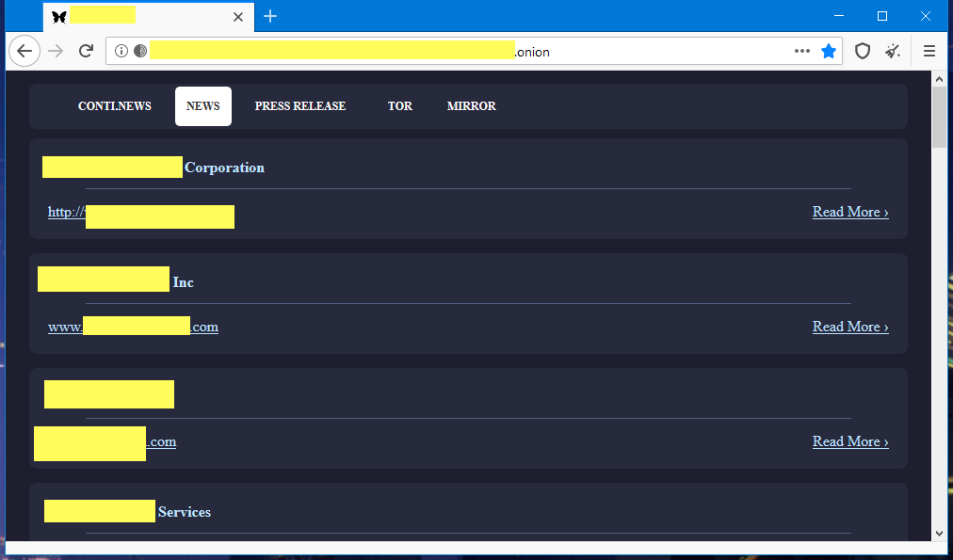Click the browser back arrow button

coord(24,52)
